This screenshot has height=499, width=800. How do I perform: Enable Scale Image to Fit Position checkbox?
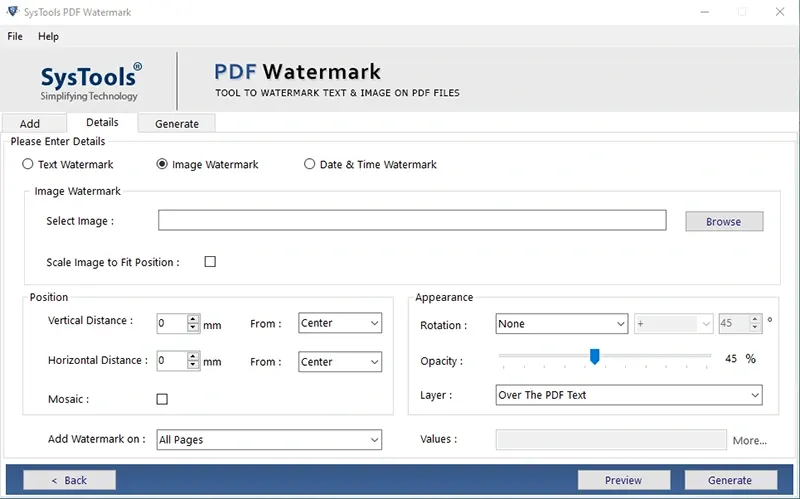(210, 262)
